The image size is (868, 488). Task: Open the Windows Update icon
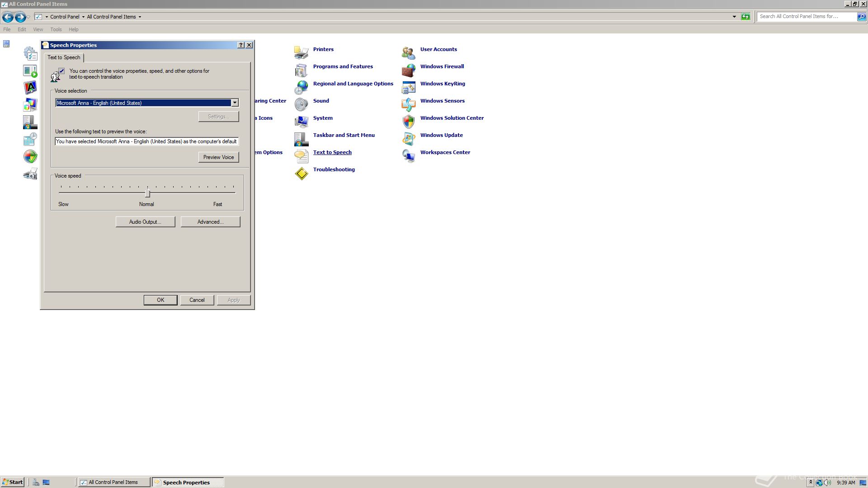pos(408,138)
